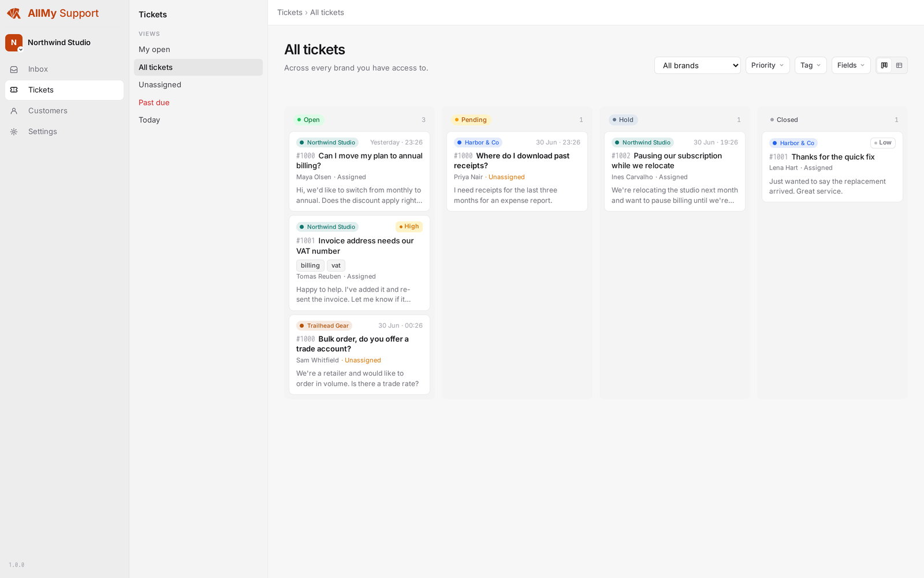Click Harbor & Co badge on receipts ticket
Viewport: 924px width, 578px height.
[478, 143]
